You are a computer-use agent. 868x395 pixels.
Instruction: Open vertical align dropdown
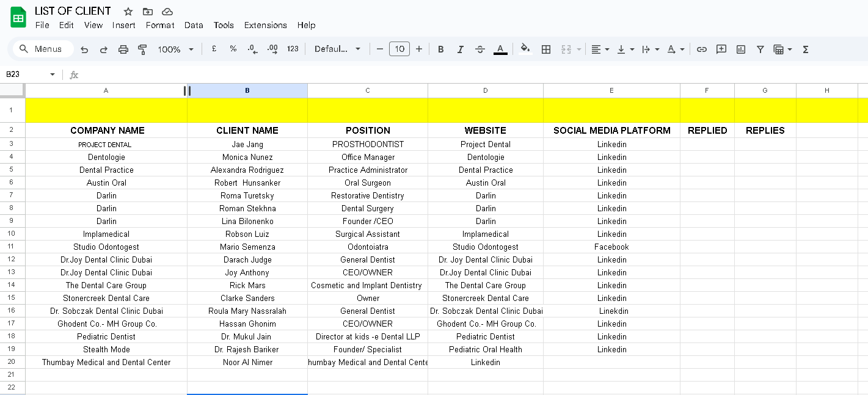pyautogui.click(x=625, y=49)
